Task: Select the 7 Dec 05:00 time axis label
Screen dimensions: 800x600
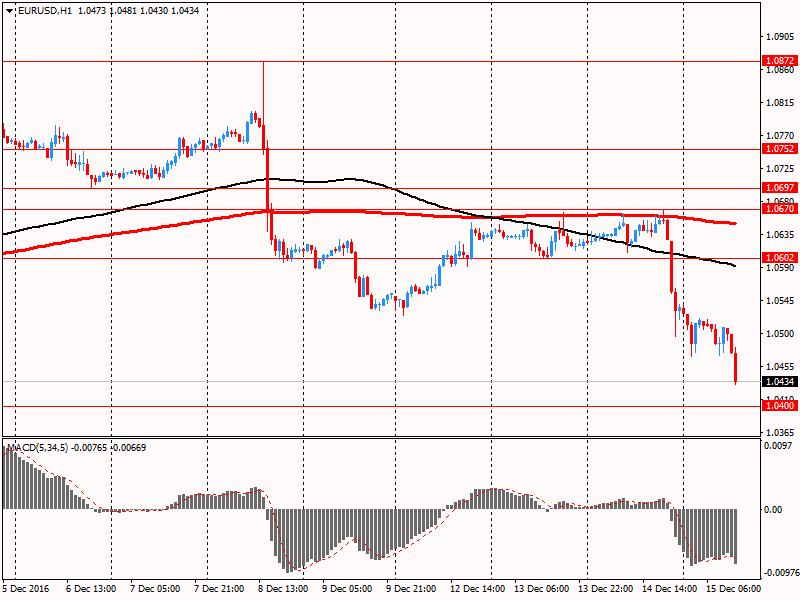Action: point(155,589)
